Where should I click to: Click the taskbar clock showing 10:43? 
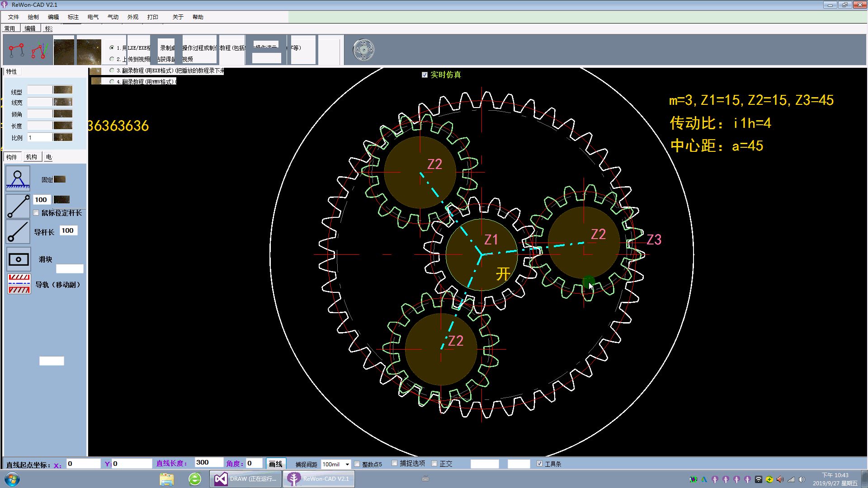click(835, 479)
